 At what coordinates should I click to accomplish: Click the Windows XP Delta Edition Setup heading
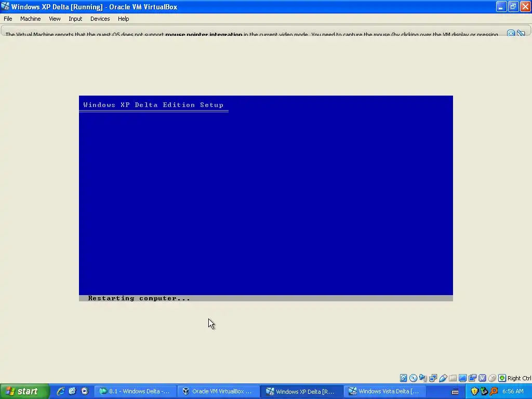click(153, 105)
